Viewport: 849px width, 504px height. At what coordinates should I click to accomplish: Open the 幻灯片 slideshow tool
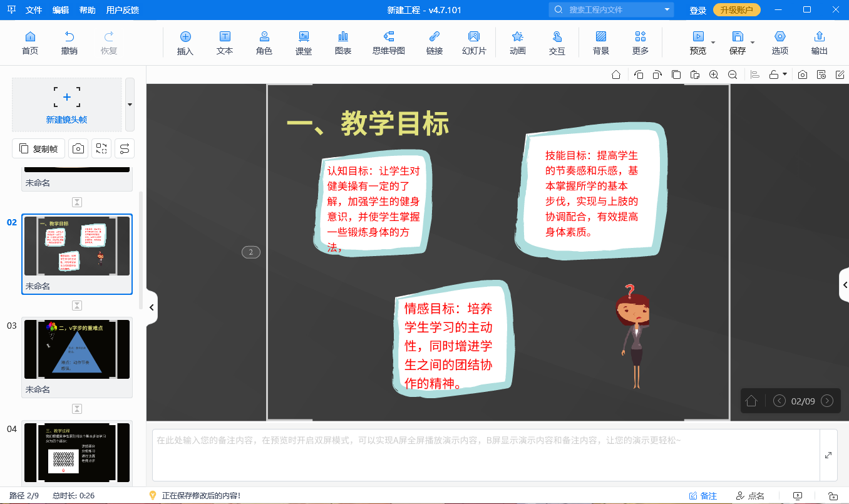point(474,43)
